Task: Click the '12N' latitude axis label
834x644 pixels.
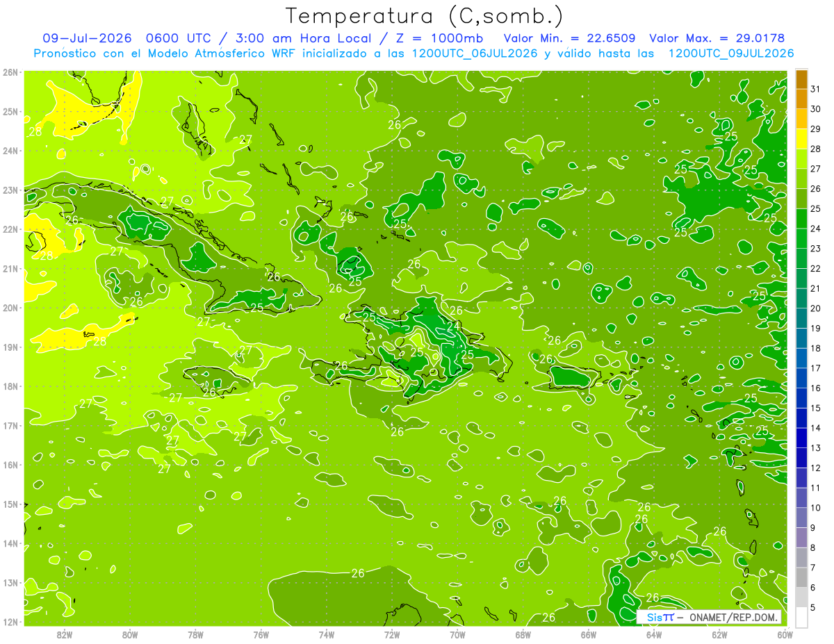Action: click(x=10, y=622)
